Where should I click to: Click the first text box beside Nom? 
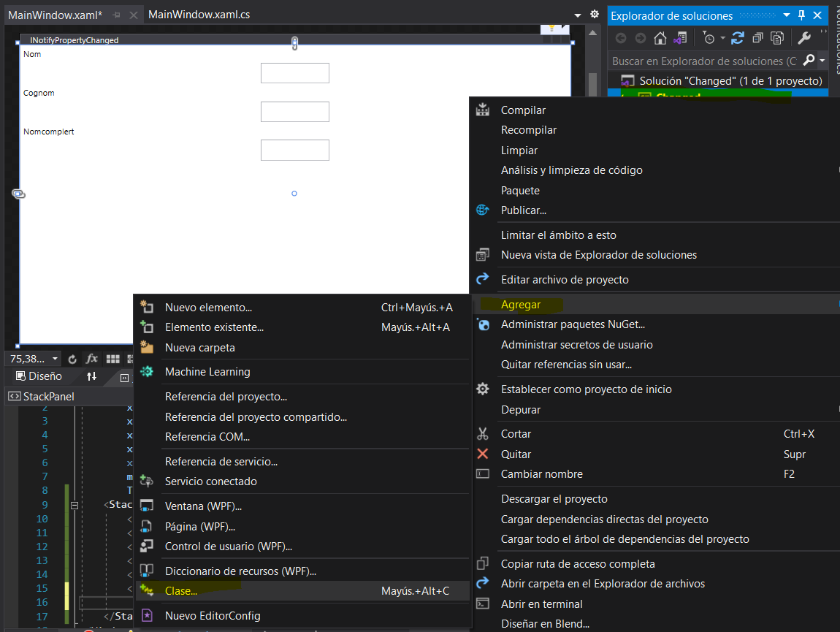tap(294, 73)
